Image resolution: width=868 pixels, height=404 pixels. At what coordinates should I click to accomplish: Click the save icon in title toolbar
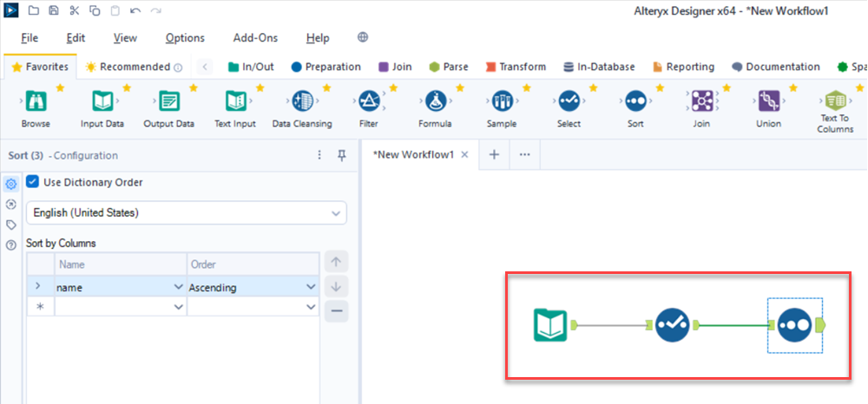[54, 10]
